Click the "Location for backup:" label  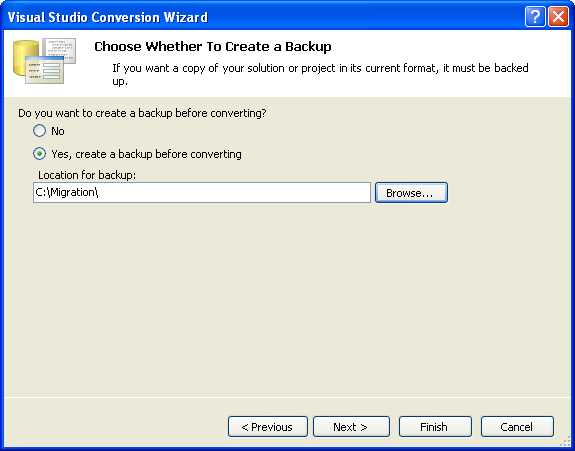pyautogui.click(x=87, y=175)
